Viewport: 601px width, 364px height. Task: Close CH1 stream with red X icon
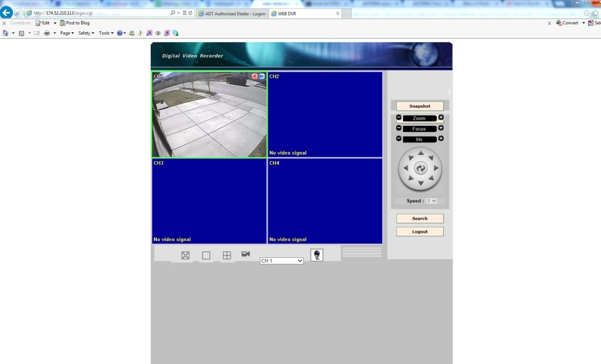(255, 77)
